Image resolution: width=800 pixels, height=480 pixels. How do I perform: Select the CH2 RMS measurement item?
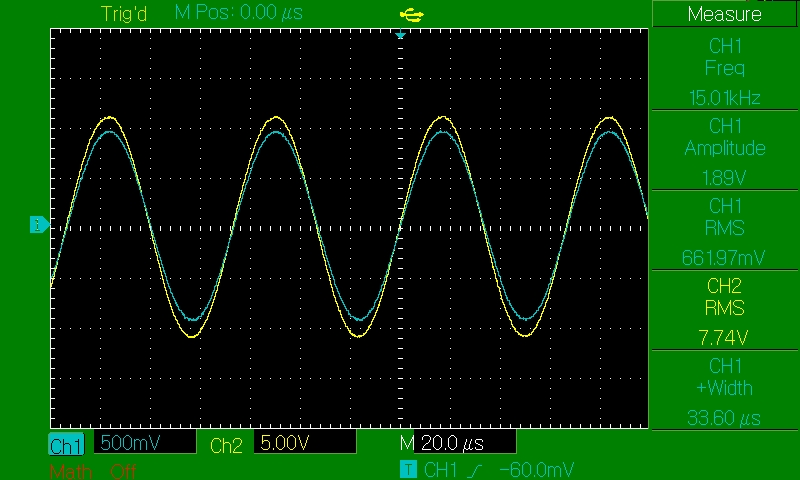[725, 308]
